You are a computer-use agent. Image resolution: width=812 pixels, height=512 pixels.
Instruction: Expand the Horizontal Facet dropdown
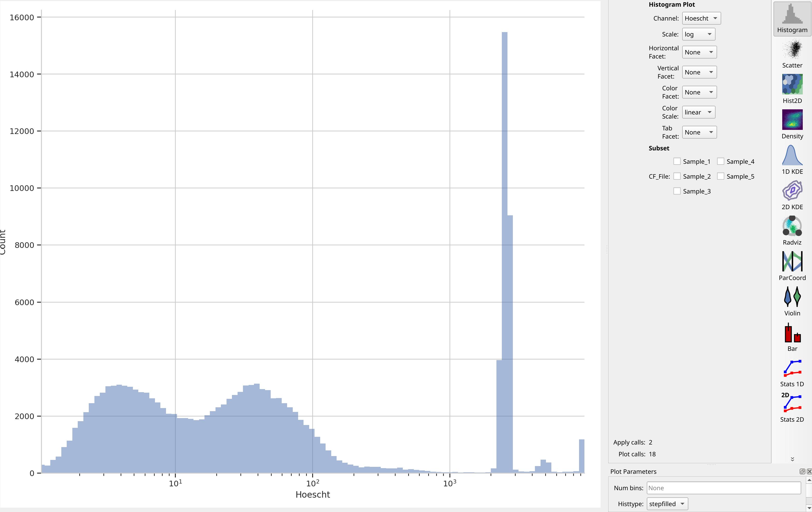[x=699, y=52]
